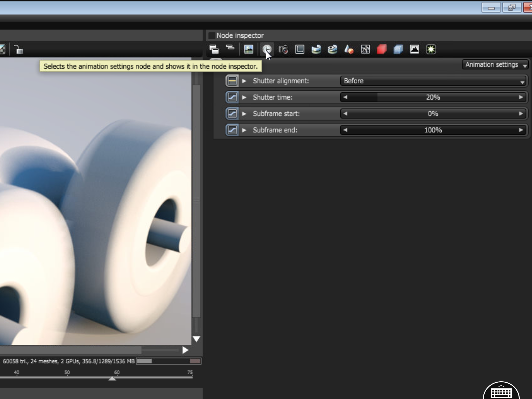Decrease Shutter time with left arrow
Screen dimensions: 532x399
pyautogui.click(x=345, y=97)
